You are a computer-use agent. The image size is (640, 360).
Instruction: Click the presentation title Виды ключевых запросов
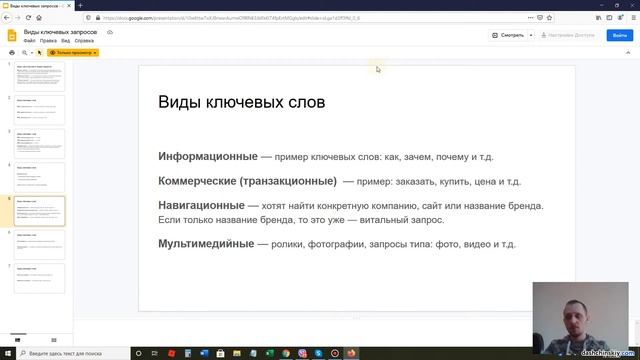(x=60, y=32)
